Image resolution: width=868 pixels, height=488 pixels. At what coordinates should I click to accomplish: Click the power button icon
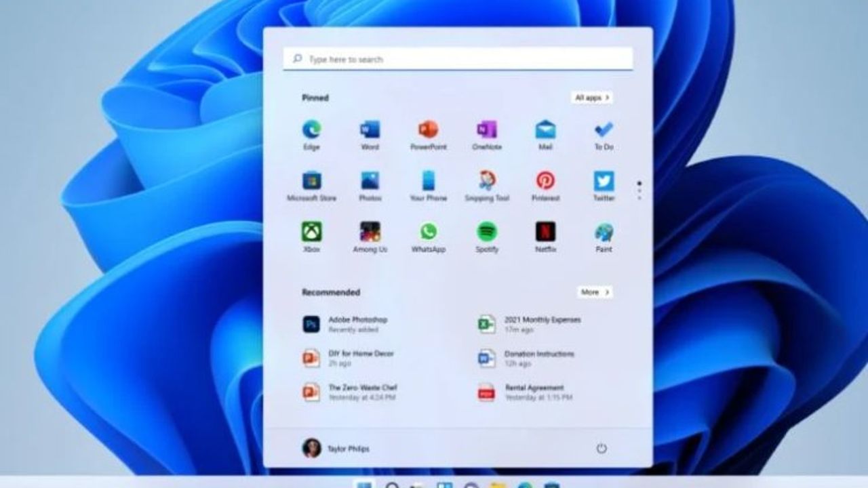pos(601,449)
